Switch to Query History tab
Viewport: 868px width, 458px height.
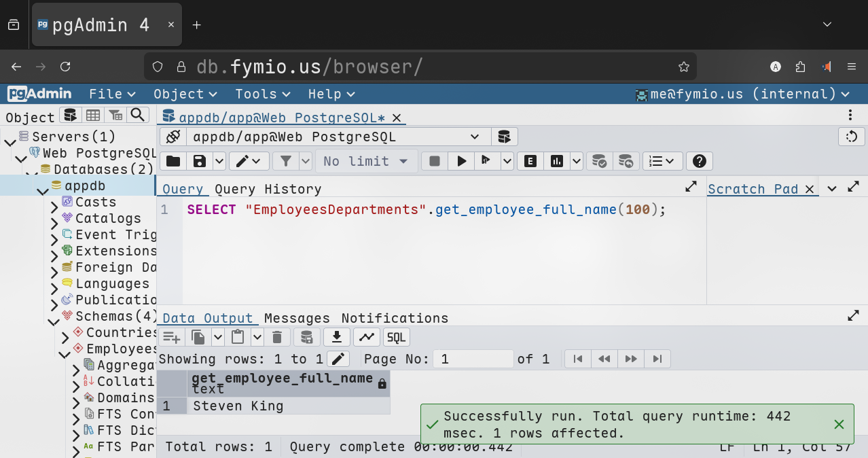click(x=268, y=189)
